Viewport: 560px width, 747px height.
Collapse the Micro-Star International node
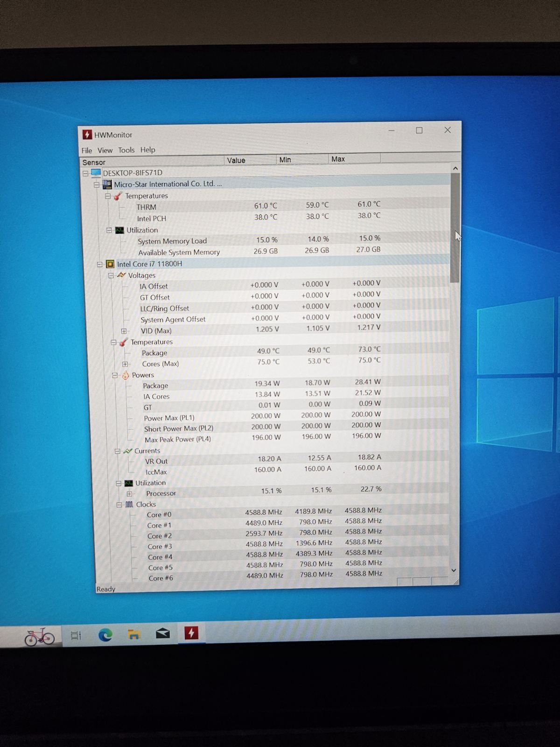click(97, 185)
